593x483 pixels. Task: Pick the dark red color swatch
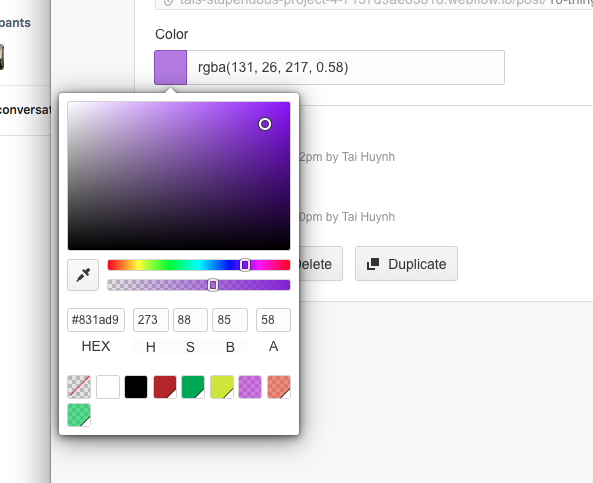[165, 387]
